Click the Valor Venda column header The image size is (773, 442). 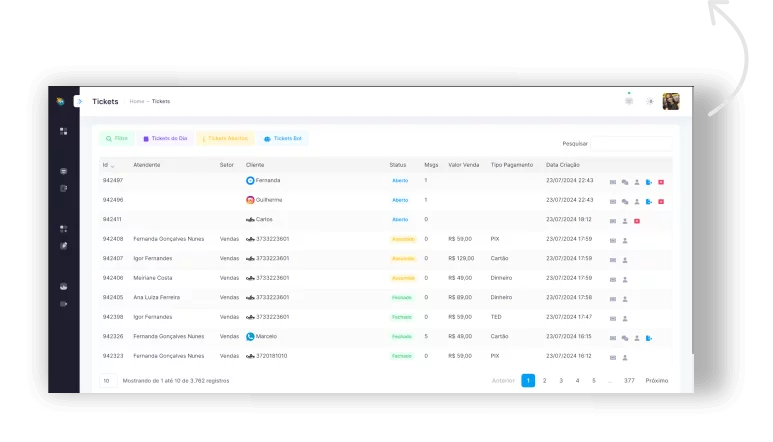463,165
